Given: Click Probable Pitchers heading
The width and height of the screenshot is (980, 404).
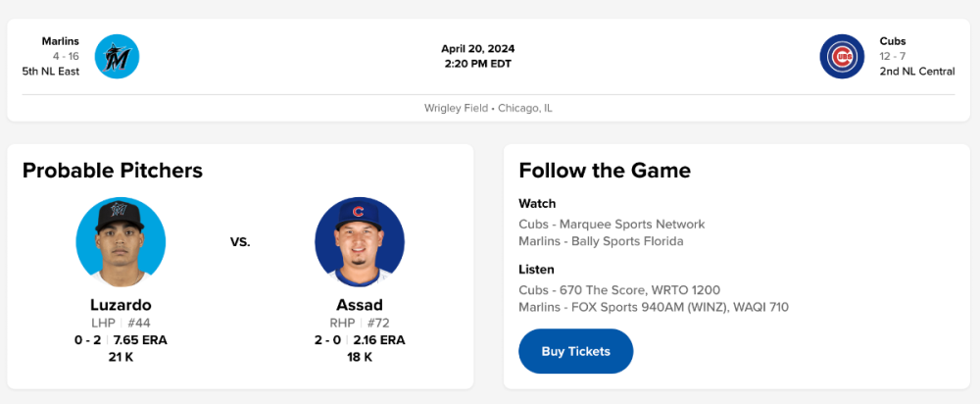Looking at the screenshot, I should tap(113, 171).
